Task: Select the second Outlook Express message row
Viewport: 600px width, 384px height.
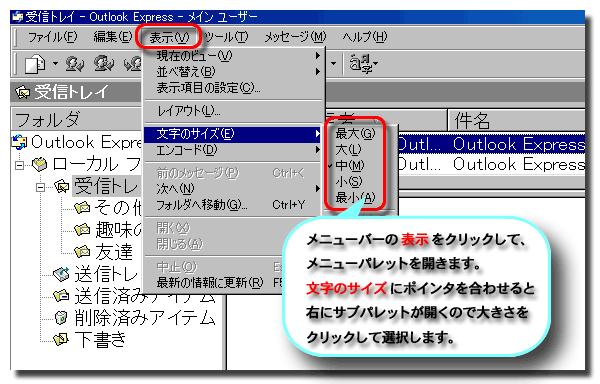Action: [491, 164]
